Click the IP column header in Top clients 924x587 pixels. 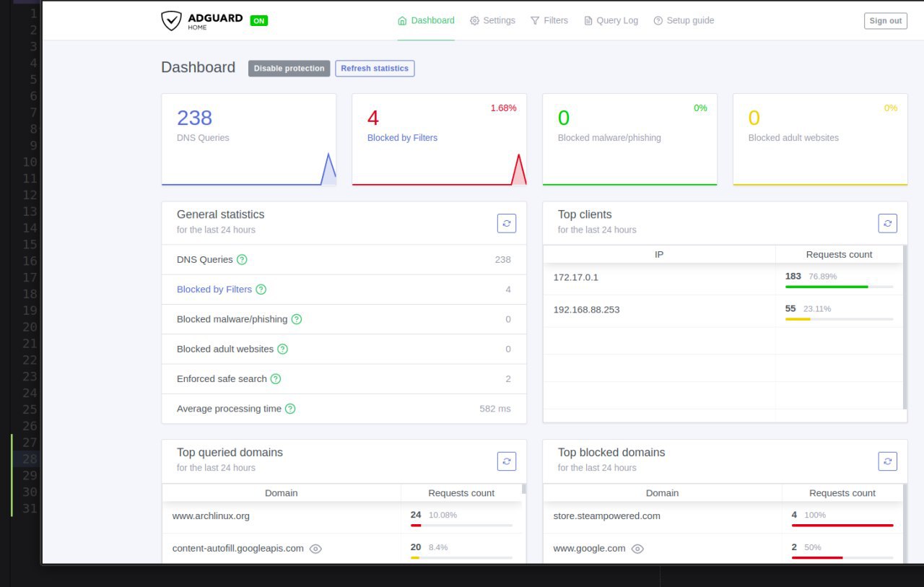659,254
